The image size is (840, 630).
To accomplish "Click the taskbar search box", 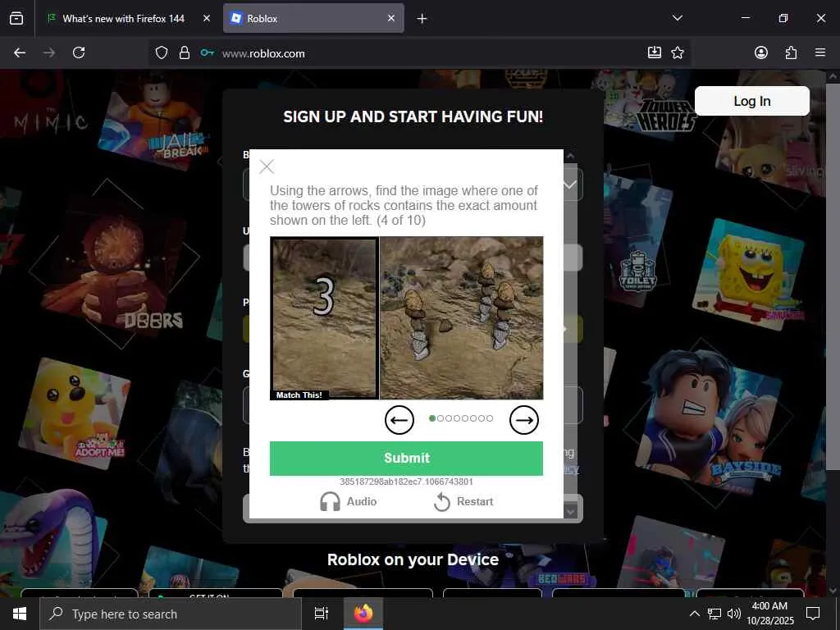I will pos(171,614).
